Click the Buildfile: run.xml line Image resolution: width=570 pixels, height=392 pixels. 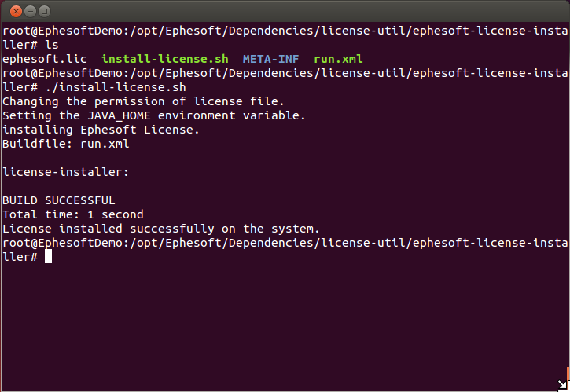66,144
